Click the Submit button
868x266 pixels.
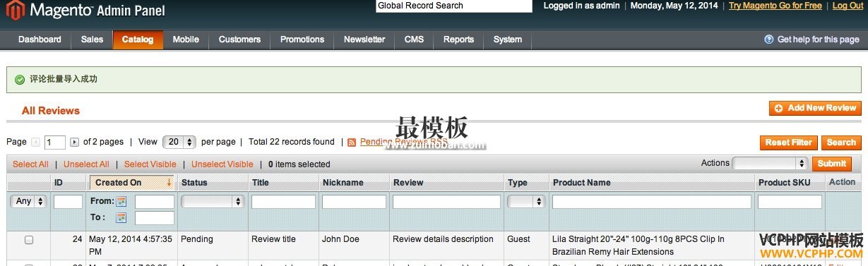pyautogui.click(x=832, y=164)
